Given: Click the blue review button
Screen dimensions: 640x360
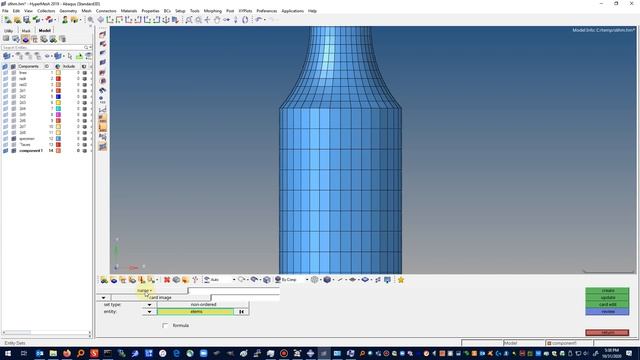Looking at the screenshot, I should pos(607,311).
